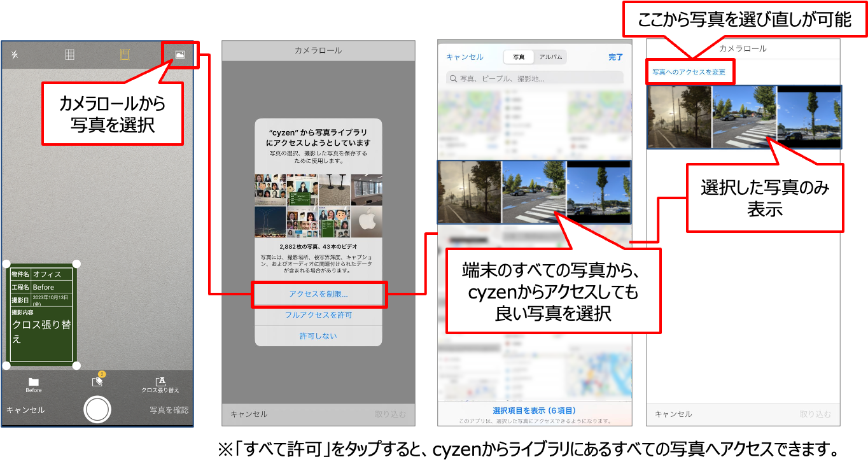Open tall tree thumbnail in final camera roll
Image resolution: width=868 pixels, height=471 pixels.
809,117
